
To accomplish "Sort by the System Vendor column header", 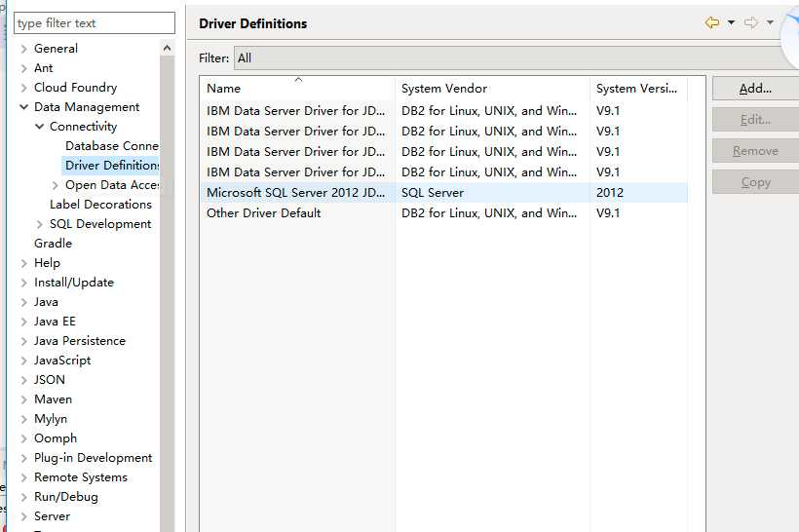I will tap(492, 89).
